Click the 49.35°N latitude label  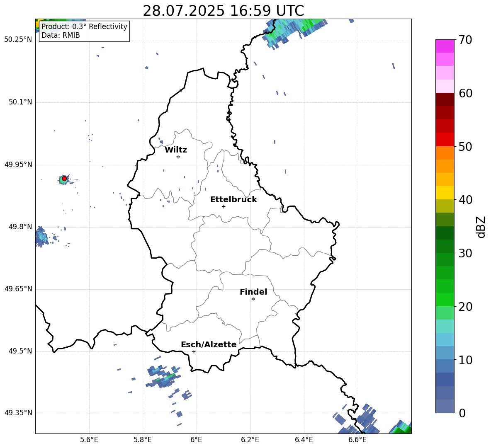point(18,413)
